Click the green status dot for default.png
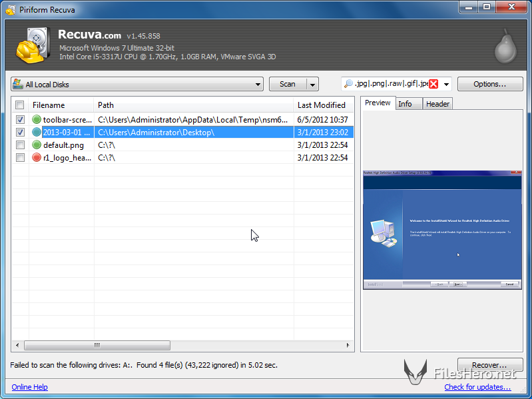The height and width of the screenshot is (399, 532). (37, 145)
